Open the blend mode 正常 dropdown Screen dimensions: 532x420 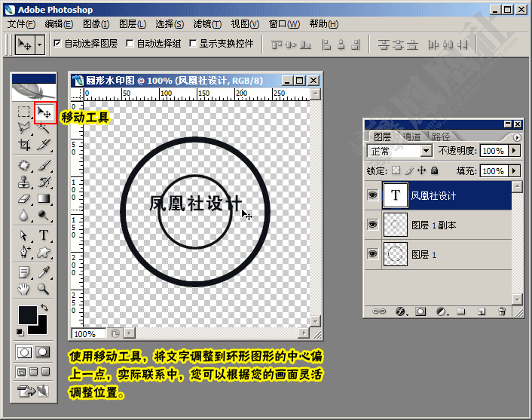427,150
